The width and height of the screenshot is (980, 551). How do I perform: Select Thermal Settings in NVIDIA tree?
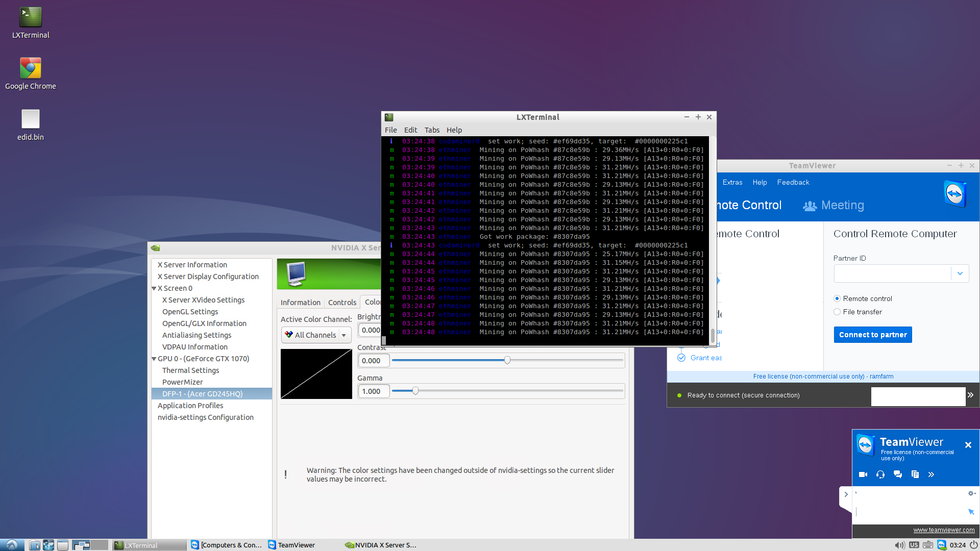coord(190,370)
